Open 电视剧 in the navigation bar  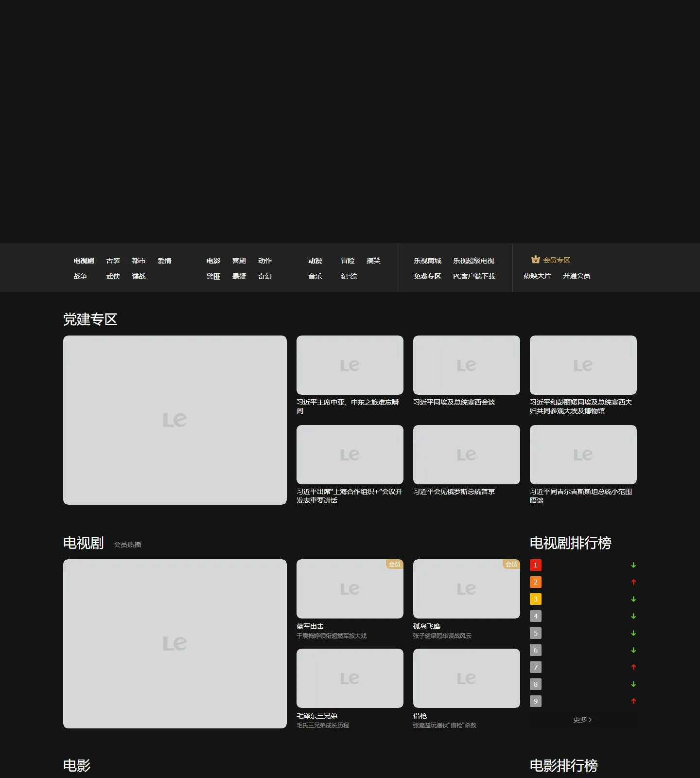tap(84, 261)
